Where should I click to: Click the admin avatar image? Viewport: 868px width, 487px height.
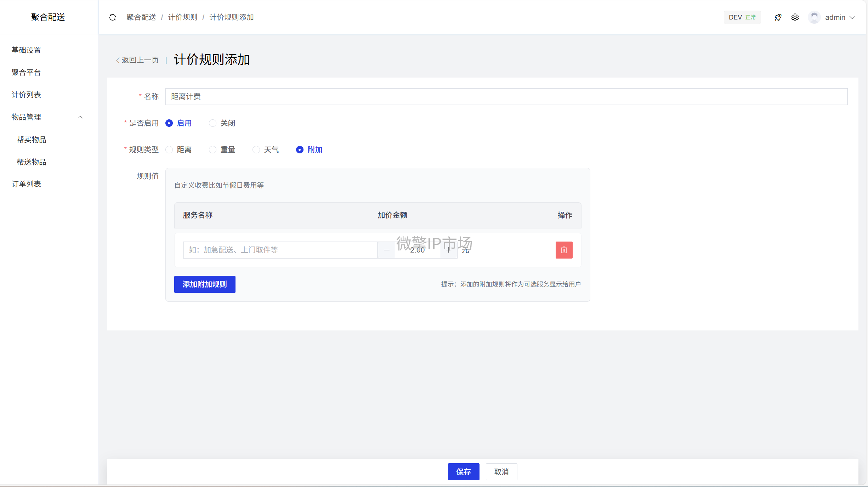814,17
